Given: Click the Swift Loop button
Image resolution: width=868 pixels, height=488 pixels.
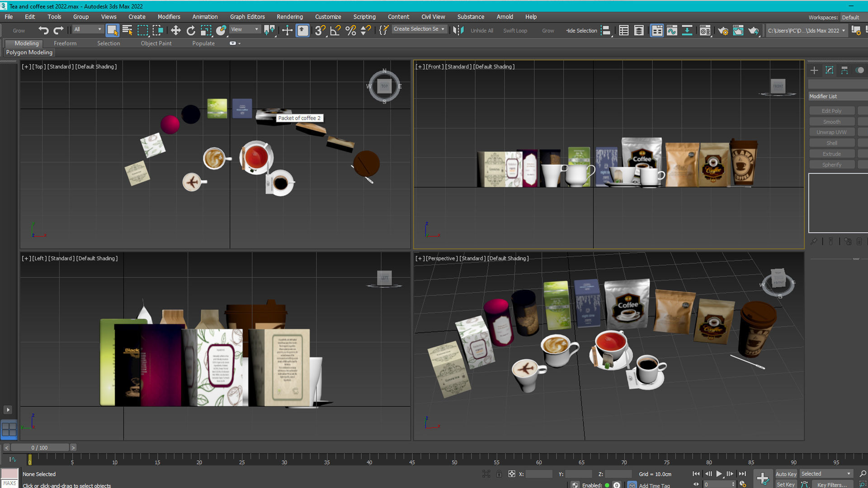Looking at the screenshot, I should [515, 31].
